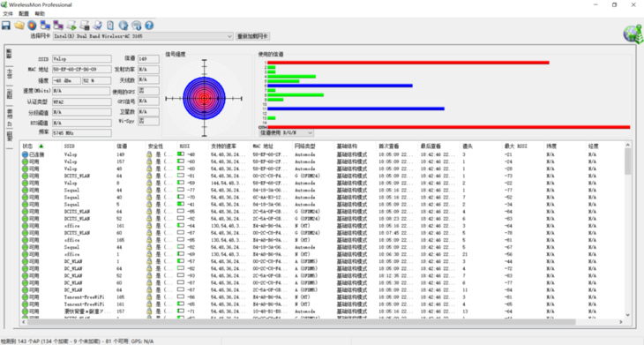644x345 pixels.
Task: Click the bullseye target toolbar icon
Action: click(x=32, y=26)
